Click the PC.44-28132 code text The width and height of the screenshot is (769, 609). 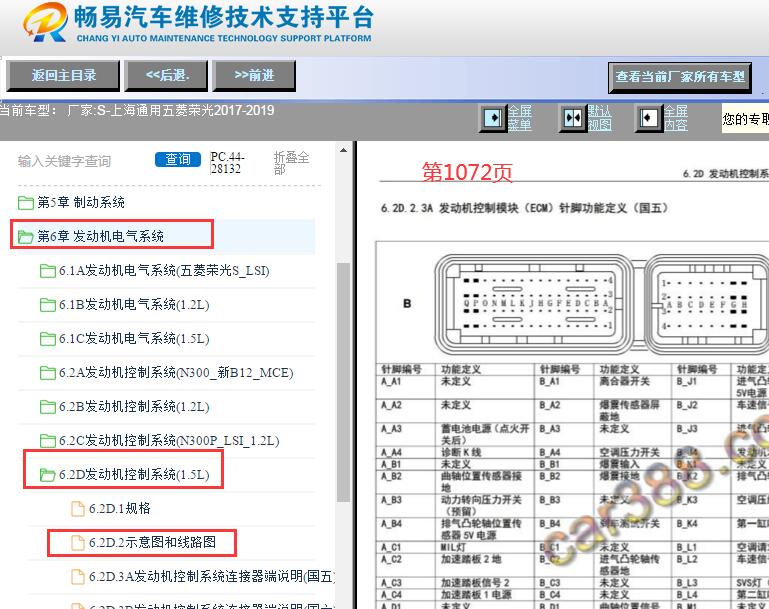[x=228, y=163]
